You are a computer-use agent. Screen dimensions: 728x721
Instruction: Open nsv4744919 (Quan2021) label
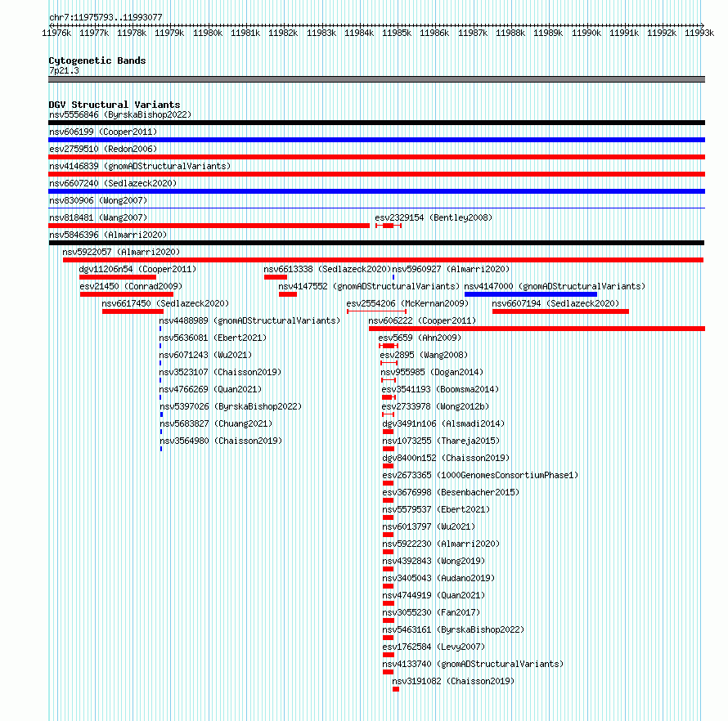[434, 595]
